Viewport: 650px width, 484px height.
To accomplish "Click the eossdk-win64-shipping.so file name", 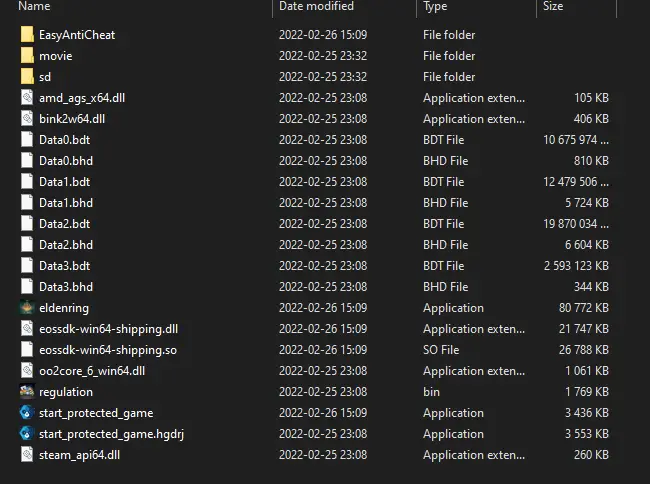I will (108, 350).
